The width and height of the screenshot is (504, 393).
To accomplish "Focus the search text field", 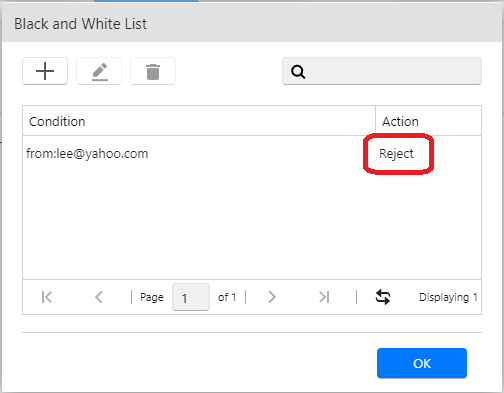I will [x=382, y=71].
